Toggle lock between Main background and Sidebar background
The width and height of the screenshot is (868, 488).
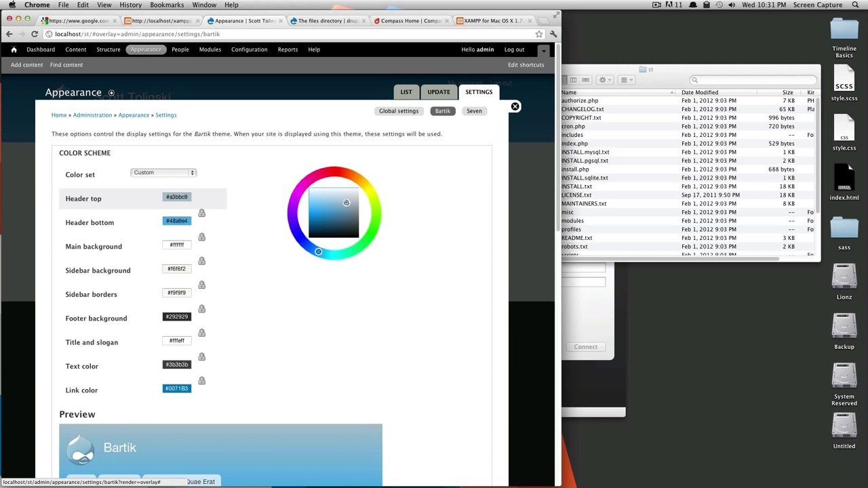[201, 261]
